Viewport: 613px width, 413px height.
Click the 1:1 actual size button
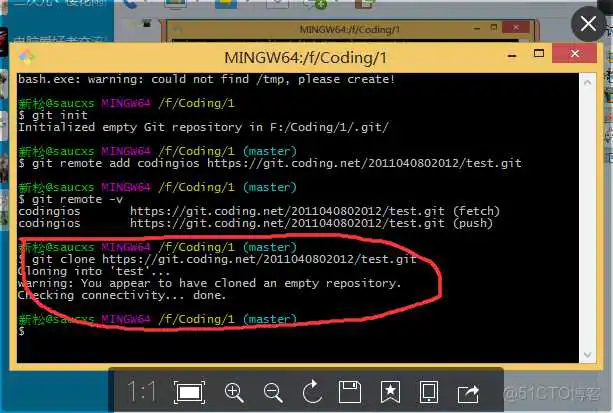142,392
